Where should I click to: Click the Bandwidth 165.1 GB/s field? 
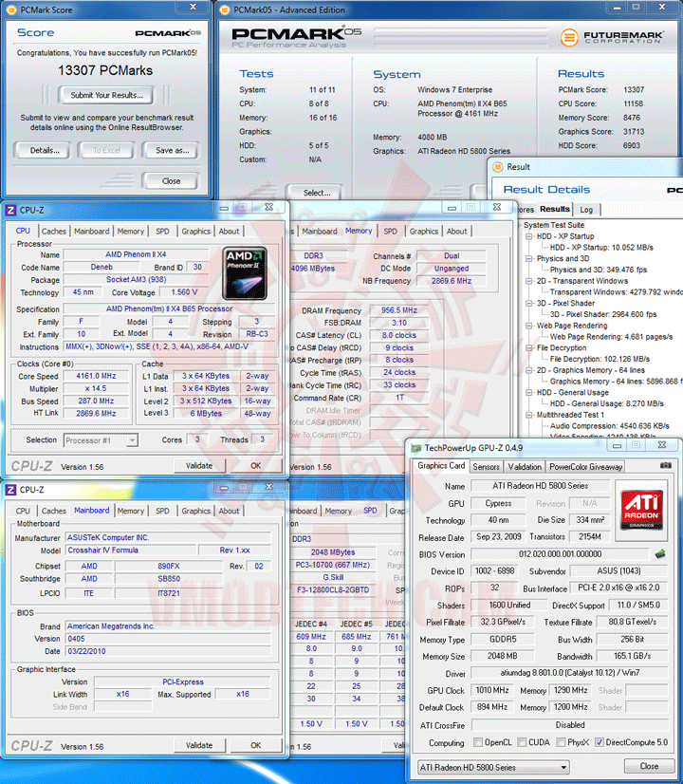click(632, 656)
